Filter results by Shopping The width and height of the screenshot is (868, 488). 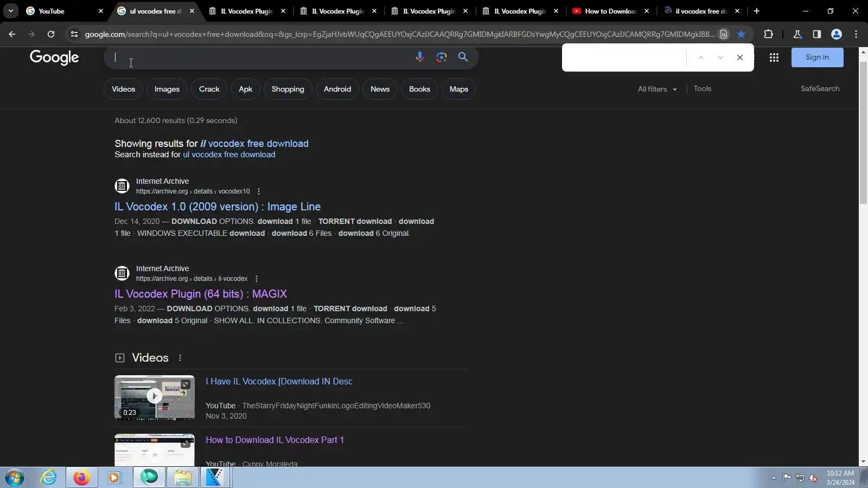click(288, 89)
